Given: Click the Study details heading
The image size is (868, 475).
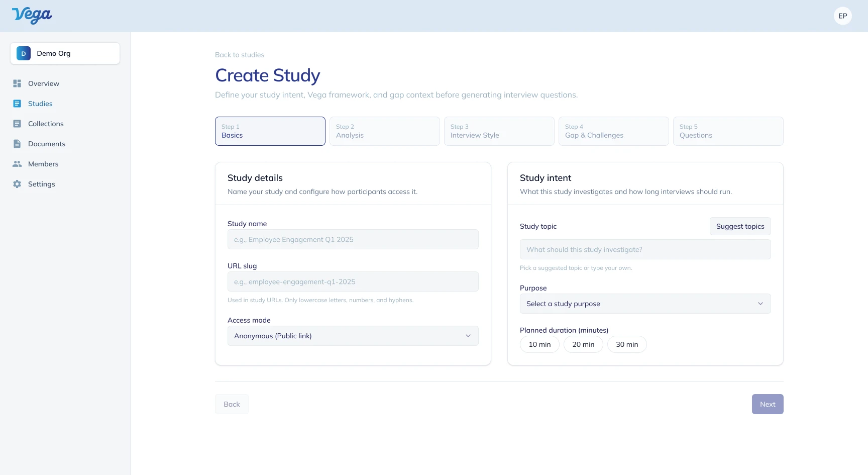Looking at the screenshot, I should click(255, 178).
